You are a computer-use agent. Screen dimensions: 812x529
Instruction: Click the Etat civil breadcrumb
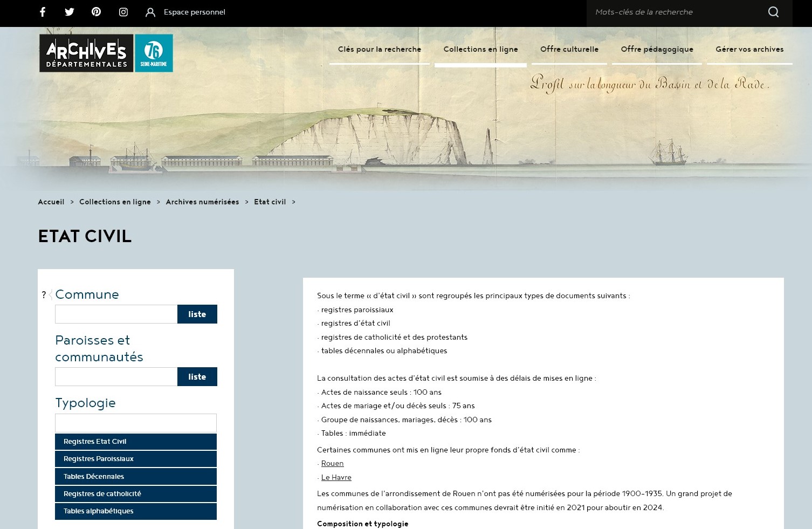(270, 202)
